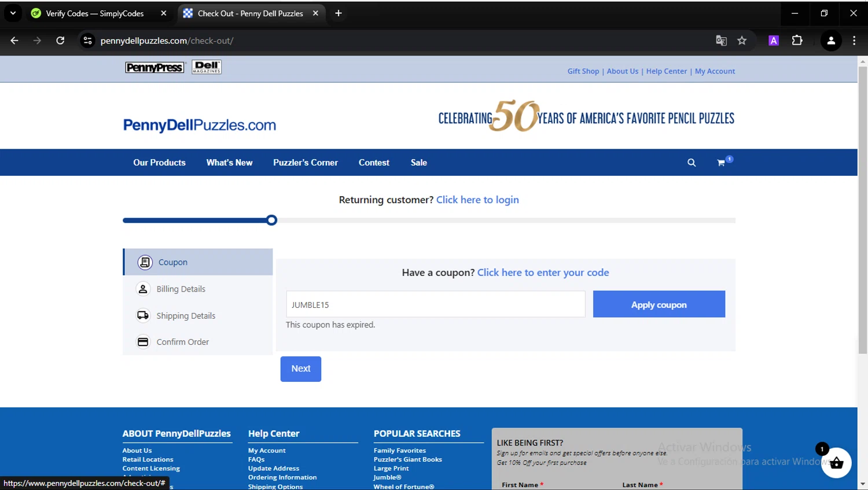The width and height of the screenshot is (868, 490).
Task: Open the browser profile icon
Action: point(831,40)
